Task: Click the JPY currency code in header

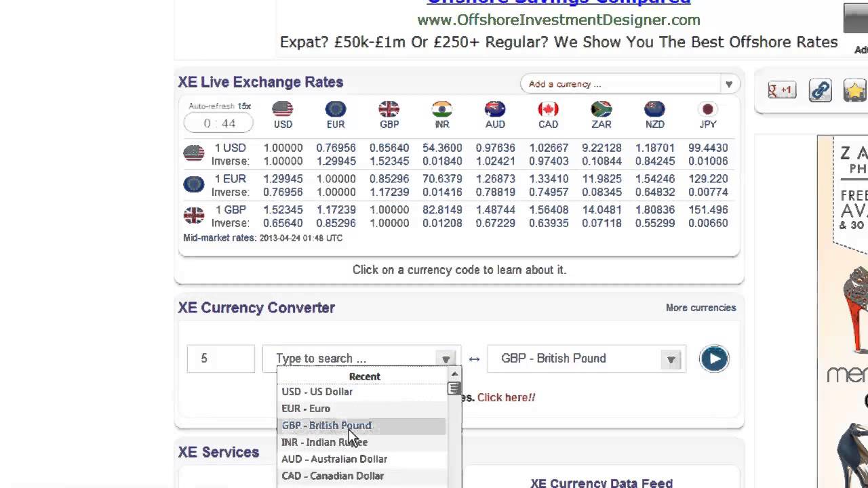Action: [708, 125]
